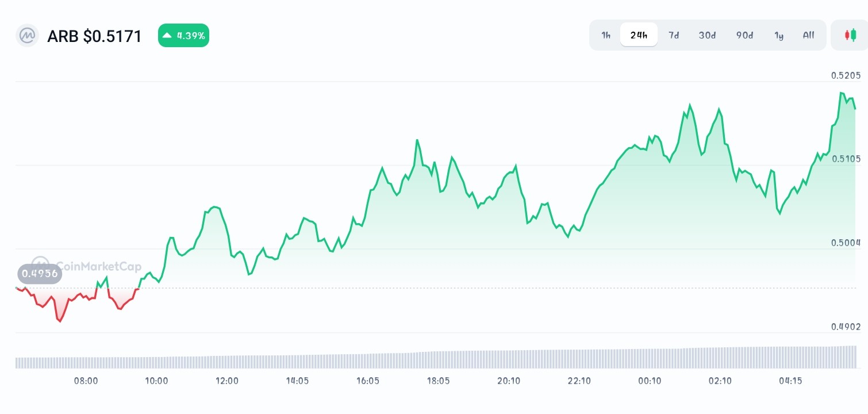Select the 90d time range tab

coord(744,35)
